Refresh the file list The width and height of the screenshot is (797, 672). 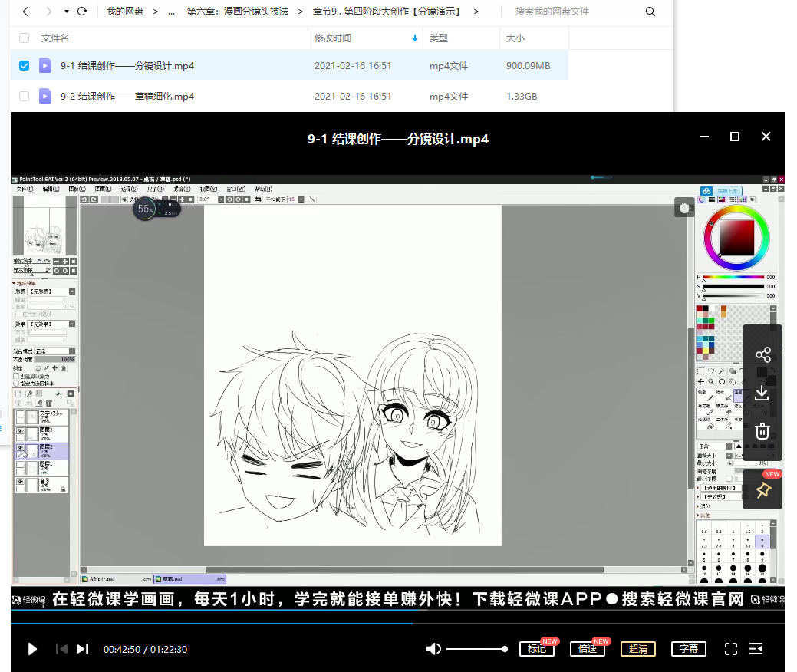82,12
